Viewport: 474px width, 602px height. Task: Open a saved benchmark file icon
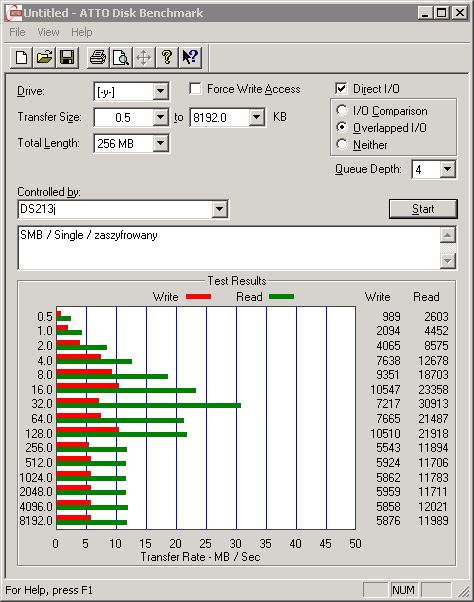click(x=44, y=58)
